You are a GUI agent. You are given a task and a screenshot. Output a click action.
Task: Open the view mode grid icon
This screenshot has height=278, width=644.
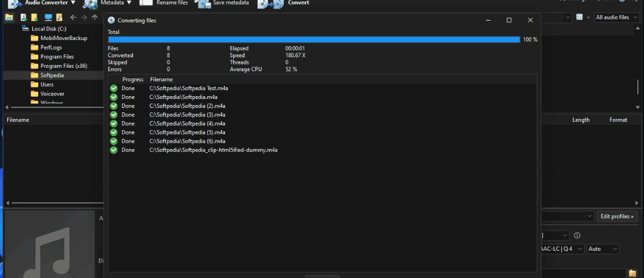pos(580,17)
